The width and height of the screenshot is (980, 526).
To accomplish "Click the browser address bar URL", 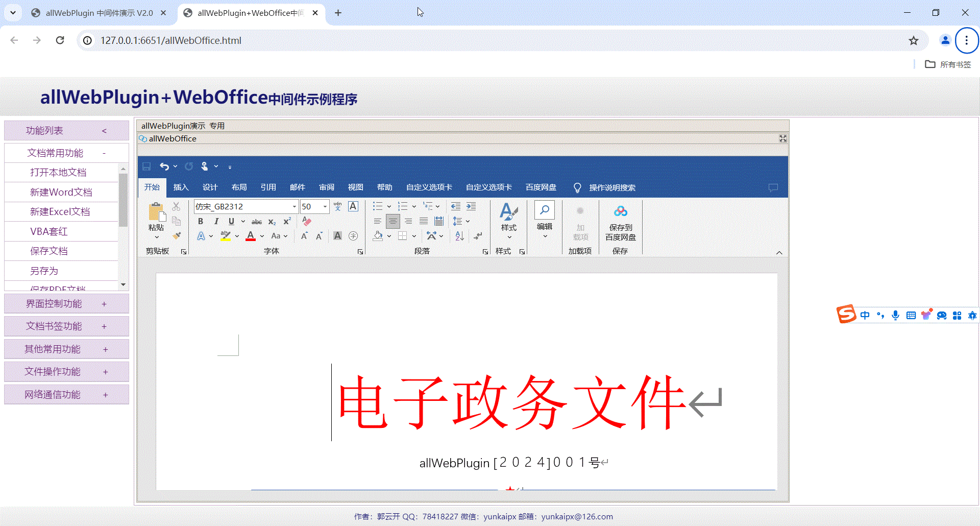I will click(x=170, y=40).
